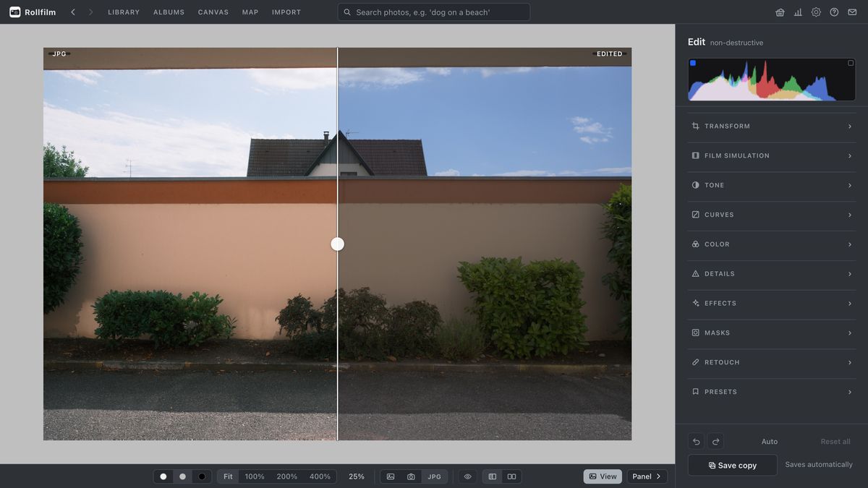Expand the Transform section
Image resolution: width=868 pixels, height=488 pixels.
[x=772, y=127]
